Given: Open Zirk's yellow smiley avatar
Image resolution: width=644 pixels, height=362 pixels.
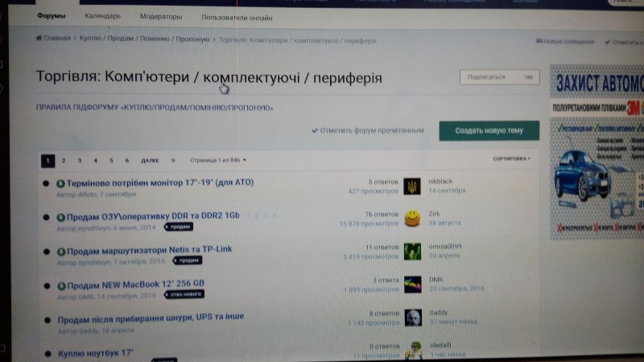Looking at the screenshot, I should [412, 218].
